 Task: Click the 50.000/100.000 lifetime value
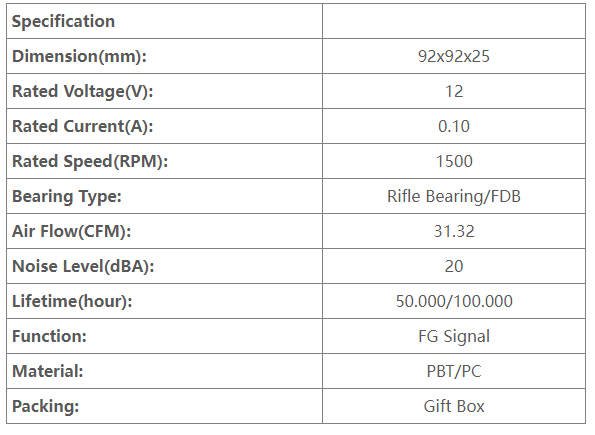pyautogui.click(x=454, y=301)
